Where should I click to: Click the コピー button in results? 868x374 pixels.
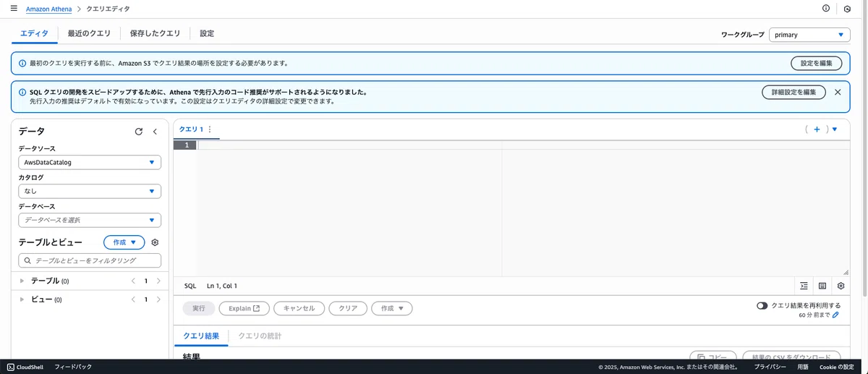click(712, 356)
